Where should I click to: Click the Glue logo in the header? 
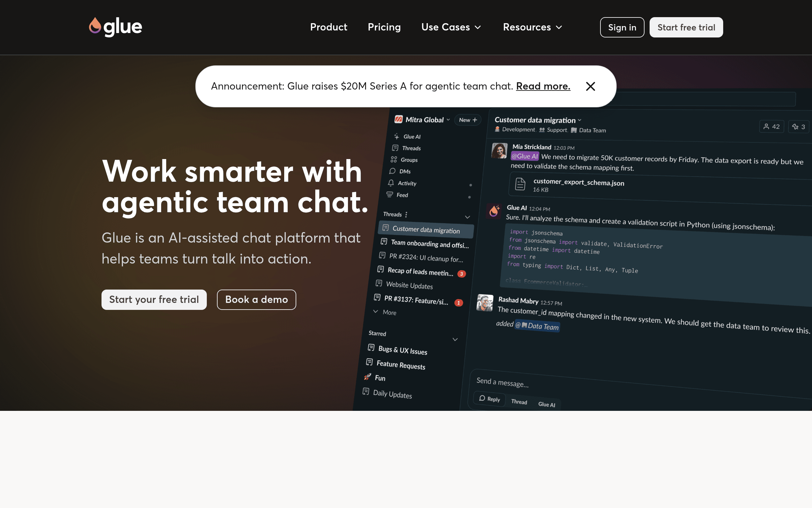click(x=115, y=27)
